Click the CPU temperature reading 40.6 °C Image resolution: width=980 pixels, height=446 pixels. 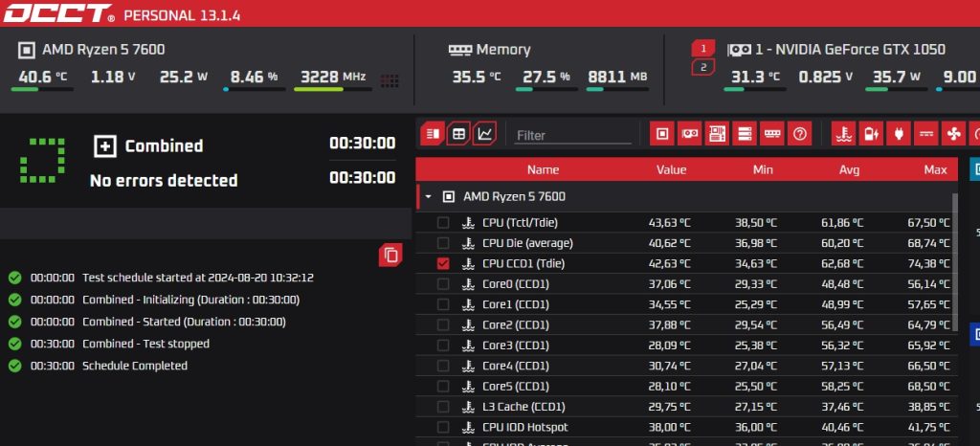click(42, 78)
